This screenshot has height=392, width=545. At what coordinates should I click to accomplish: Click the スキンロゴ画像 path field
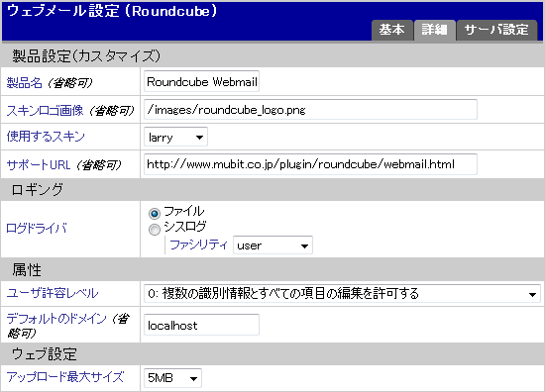[x=310, y=110]
